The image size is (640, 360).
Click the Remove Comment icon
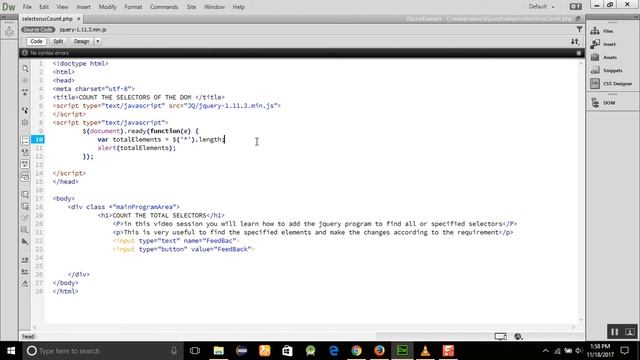coord(25,207)
